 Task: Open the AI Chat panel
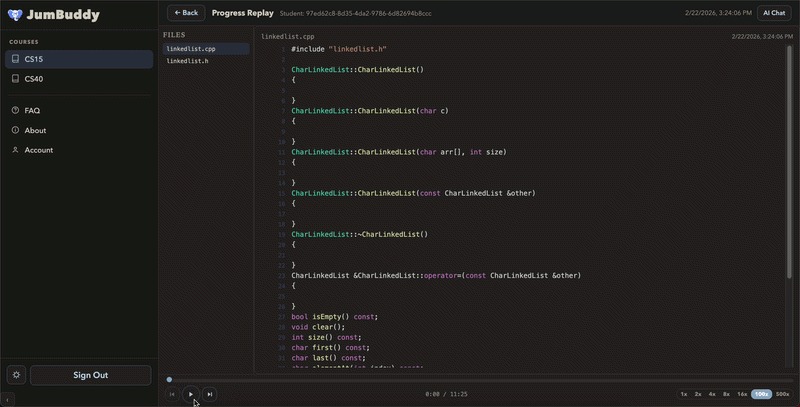click(774, 13)
